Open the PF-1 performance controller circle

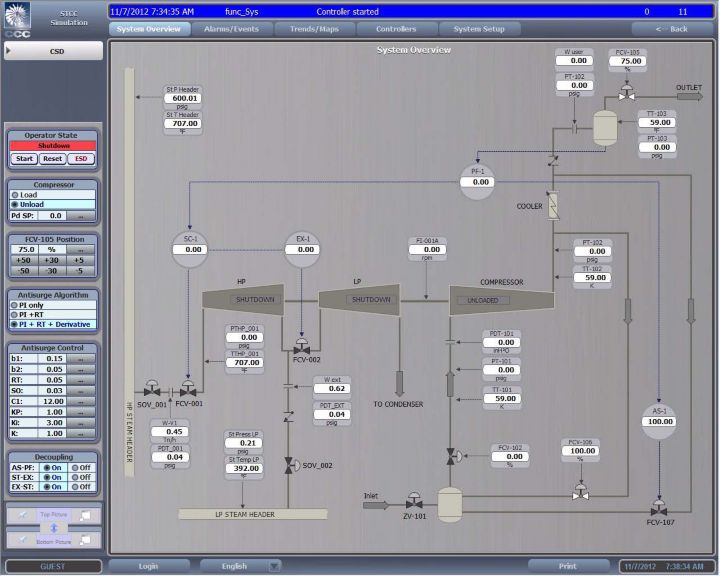tap(478, 182)
